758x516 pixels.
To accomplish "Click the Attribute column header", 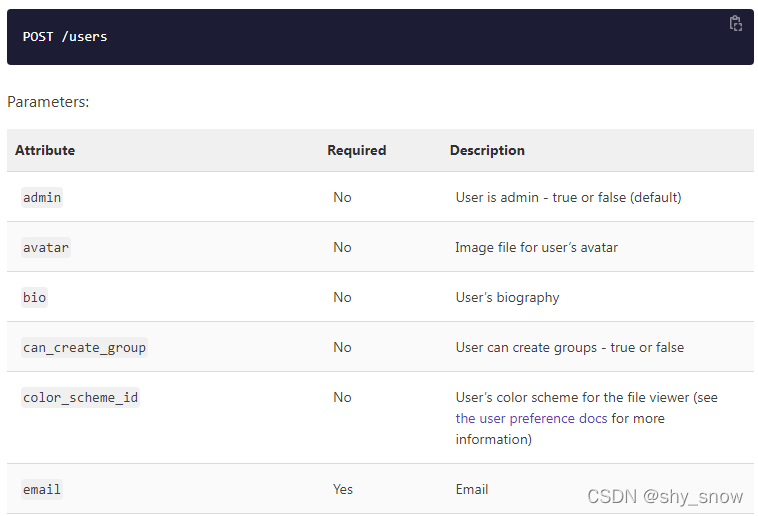I will coord(45,150).
